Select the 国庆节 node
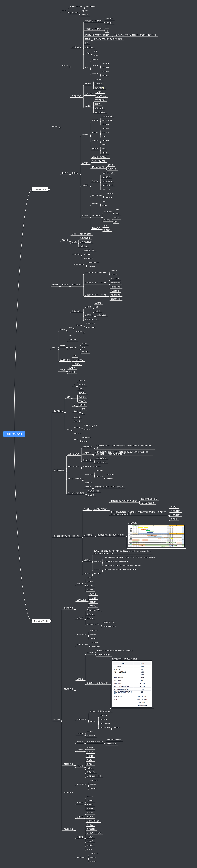Viewport: 197px width, 868px height. [x=98, y=104]
